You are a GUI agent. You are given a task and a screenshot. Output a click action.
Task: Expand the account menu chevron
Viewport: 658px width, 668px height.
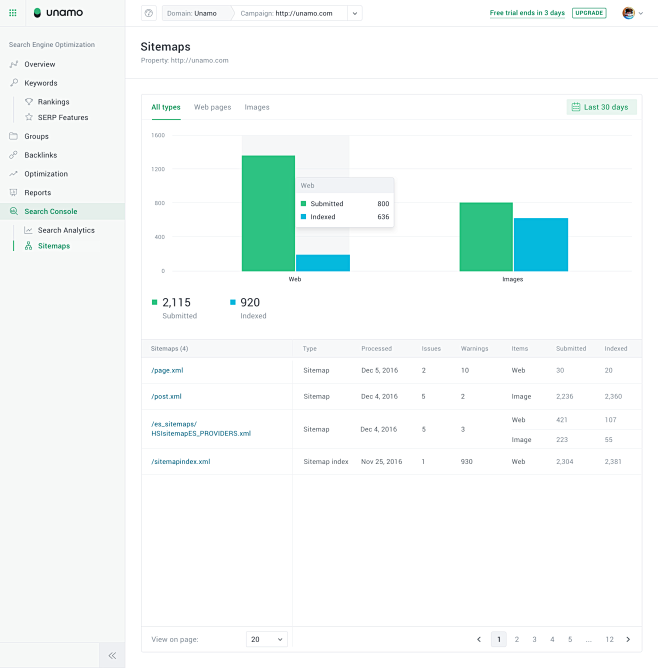pos(641,13)
